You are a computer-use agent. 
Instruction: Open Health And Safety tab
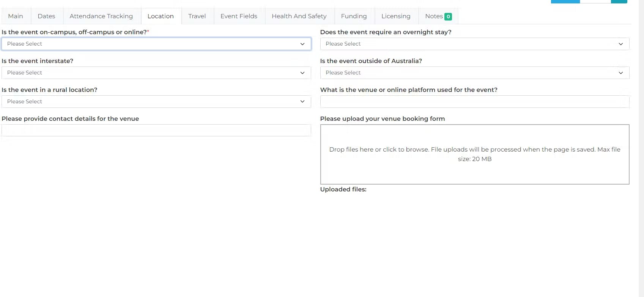click(x=299, y=16)
